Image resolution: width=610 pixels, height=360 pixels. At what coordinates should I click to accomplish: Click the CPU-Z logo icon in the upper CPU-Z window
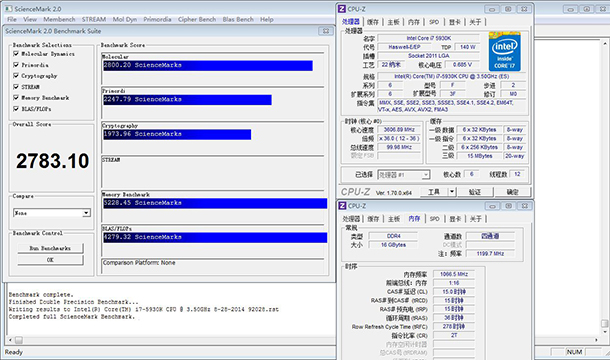coord(342,9)
